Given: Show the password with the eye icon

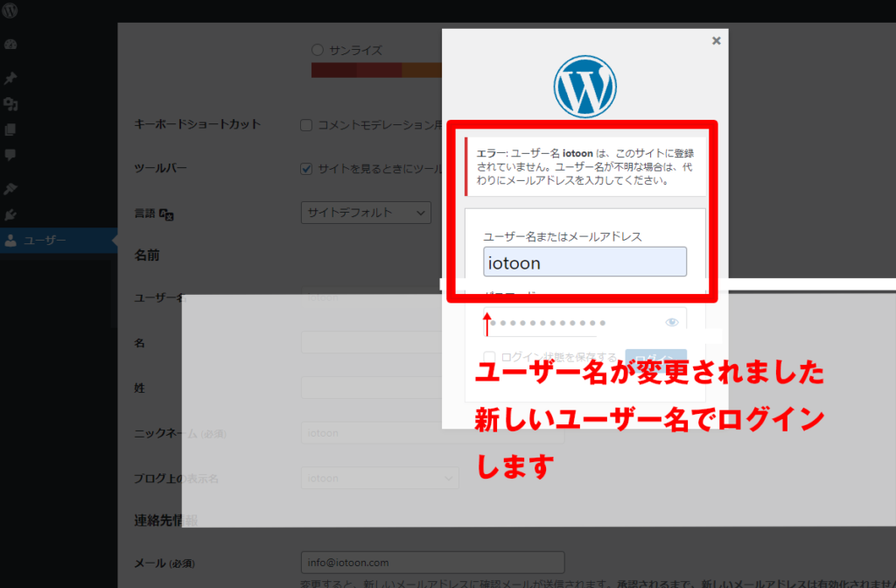Looking at the screenshot, I should 672,322.
